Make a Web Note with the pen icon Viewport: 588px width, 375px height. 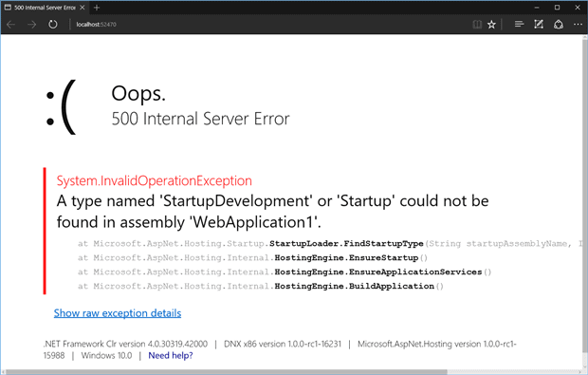click(x=539, y=24)
